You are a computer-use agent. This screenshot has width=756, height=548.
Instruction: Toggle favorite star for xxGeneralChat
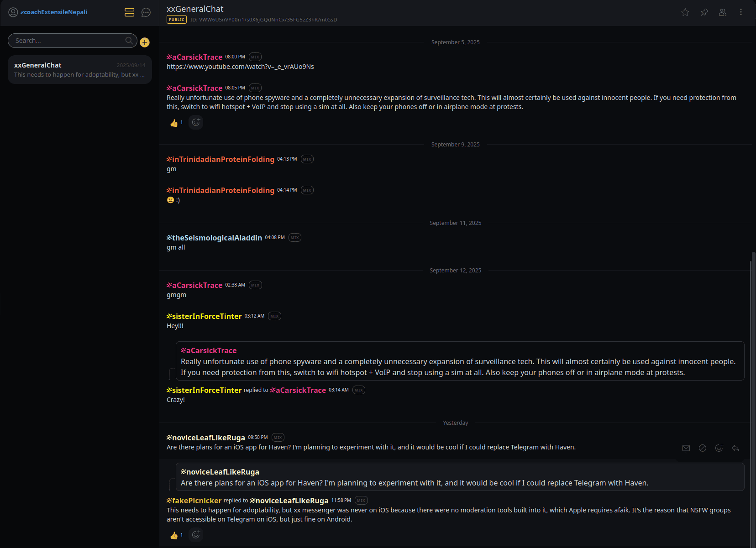(x=685, y=12)
